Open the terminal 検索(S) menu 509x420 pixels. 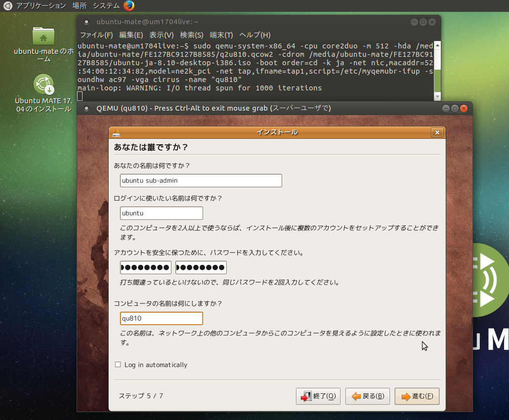point(192,35)
